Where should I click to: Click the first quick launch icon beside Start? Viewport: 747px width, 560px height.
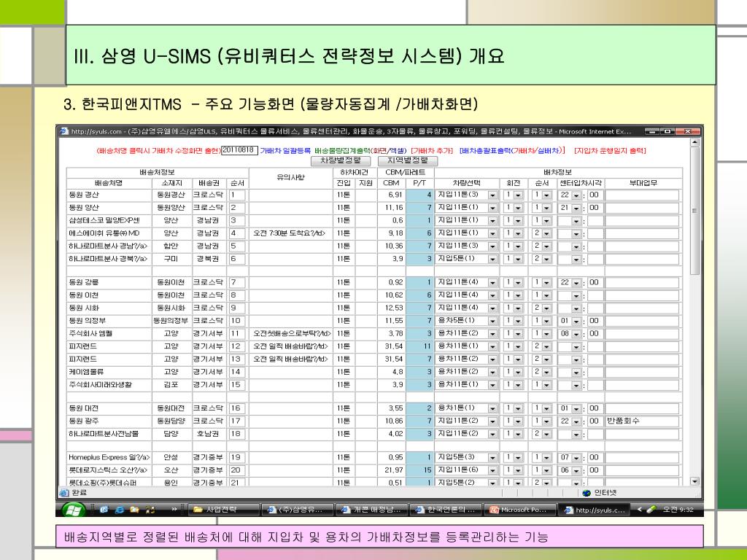pos(104,510)
